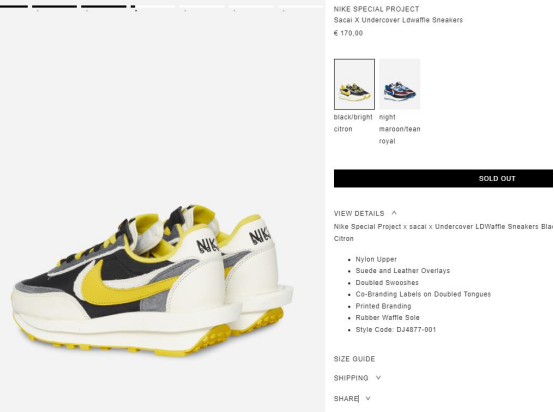Jump to fourth gallery image segment
Screen dimensions: 554x412
[153, 6]
